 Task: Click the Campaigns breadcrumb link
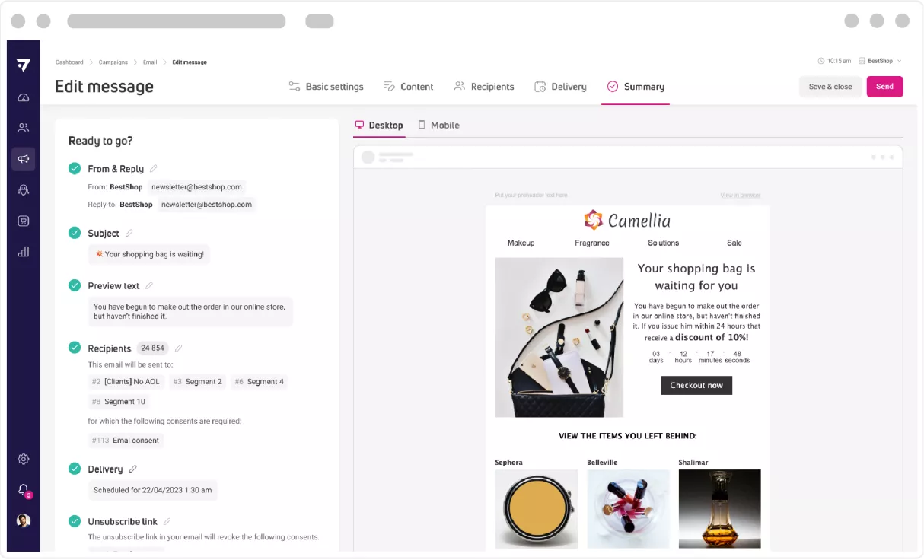pos(113,62)
